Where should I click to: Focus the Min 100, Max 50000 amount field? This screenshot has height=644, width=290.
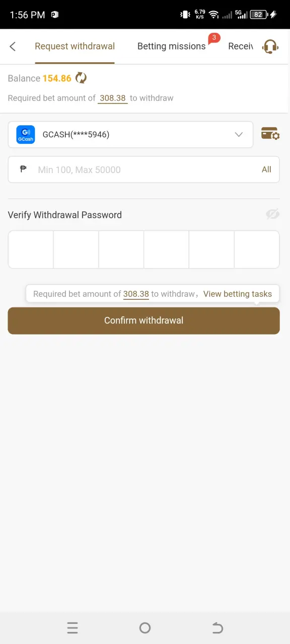pyautogui.click(x=143, y=170)
